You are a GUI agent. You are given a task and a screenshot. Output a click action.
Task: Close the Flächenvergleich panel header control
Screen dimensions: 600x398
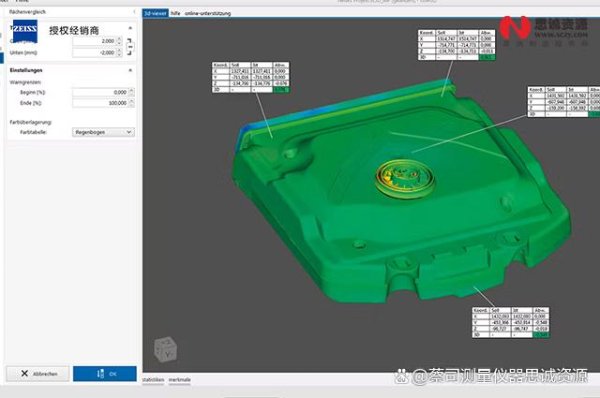(134, 12)
